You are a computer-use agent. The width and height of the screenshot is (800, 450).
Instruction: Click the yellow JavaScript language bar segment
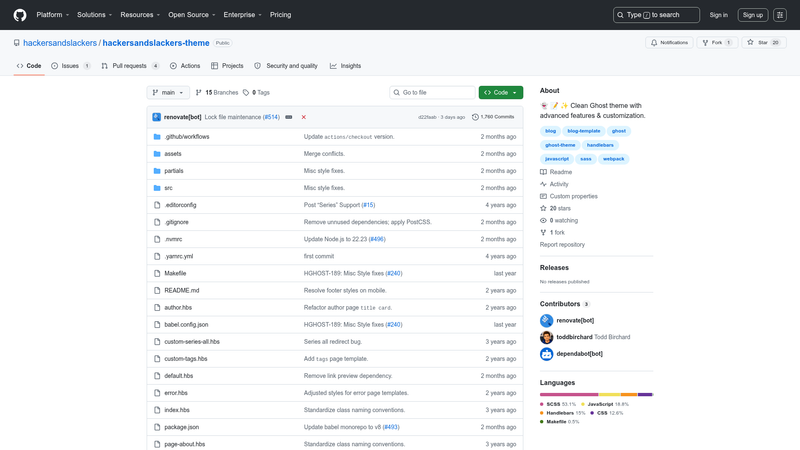tap(609, 394)
